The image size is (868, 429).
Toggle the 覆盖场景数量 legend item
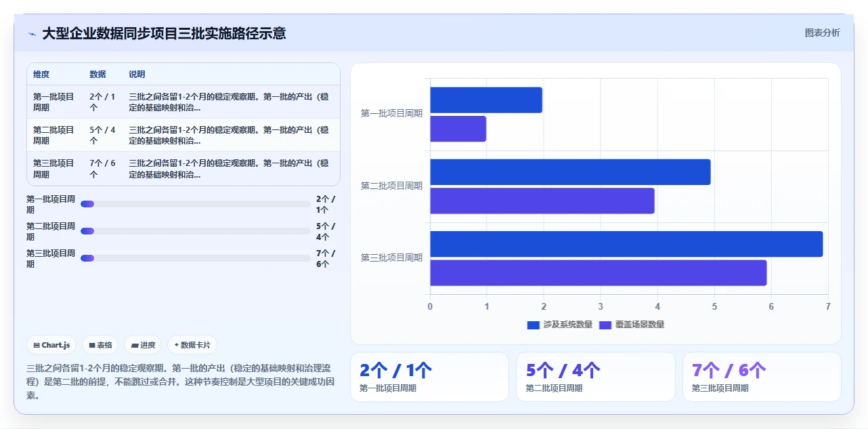point(632,325)
